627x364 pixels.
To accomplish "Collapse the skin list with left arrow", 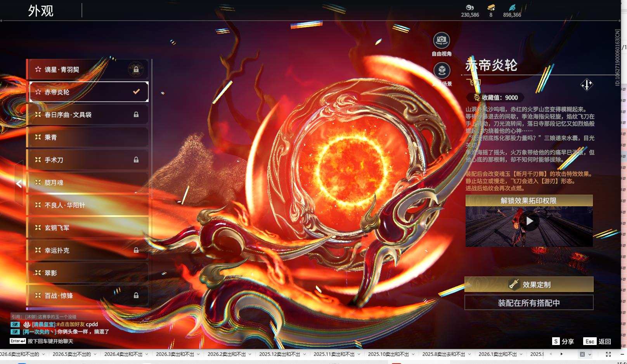I will [19, 184].
